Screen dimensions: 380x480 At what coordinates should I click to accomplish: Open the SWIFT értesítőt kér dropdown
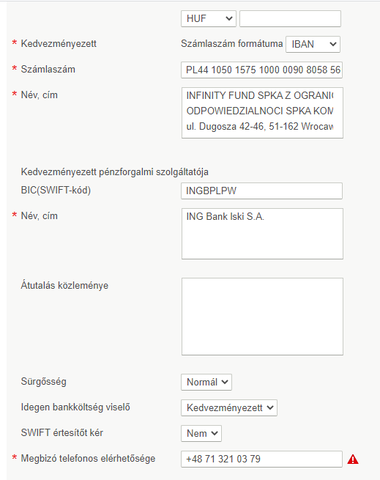pos(201,433)
